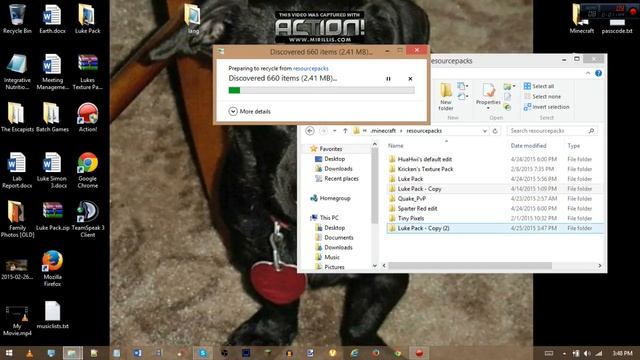Image resolution: width=640 pixels, height=360 pixels.
Task: Go up one folder level
Action: [x=345, y=131]
